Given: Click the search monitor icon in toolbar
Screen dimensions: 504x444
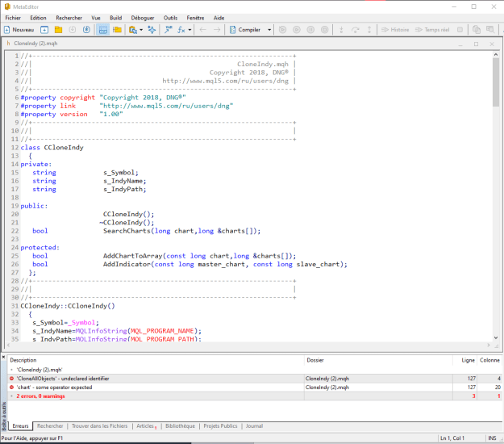Looking at the screenshot, I should (490, 30).
